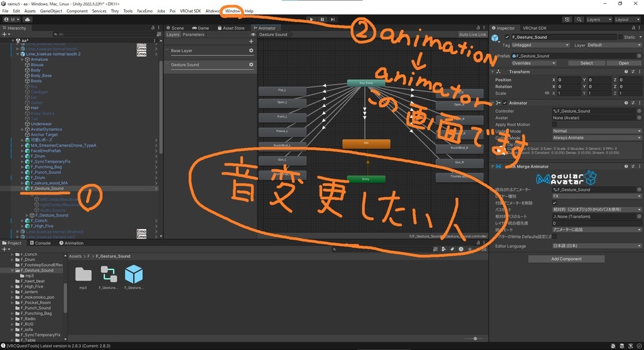The width and height of the screenshot is (644, 350).
Task: Adjust the Project asset icon size slider
Action: point(475,339)
